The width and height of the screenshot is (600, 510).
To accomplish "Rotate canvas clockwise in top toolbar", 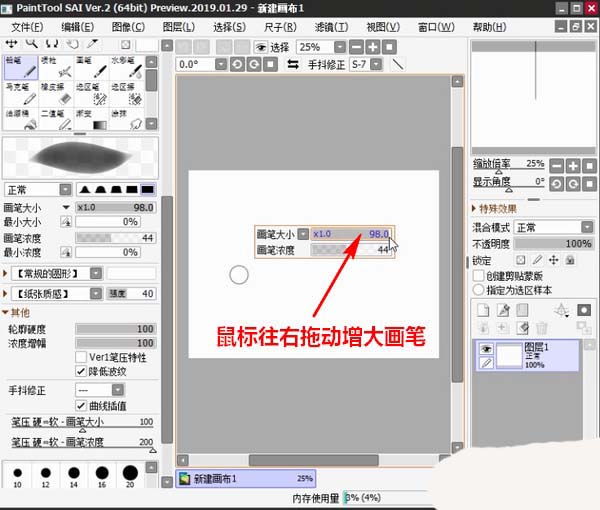I will [254, 64].
